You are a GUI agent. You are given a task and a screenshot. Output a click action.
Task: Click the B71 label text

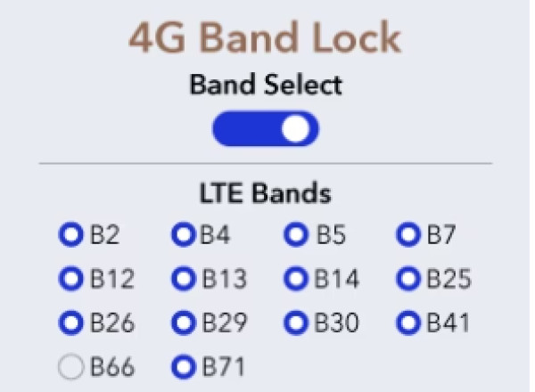pos(223,365)
